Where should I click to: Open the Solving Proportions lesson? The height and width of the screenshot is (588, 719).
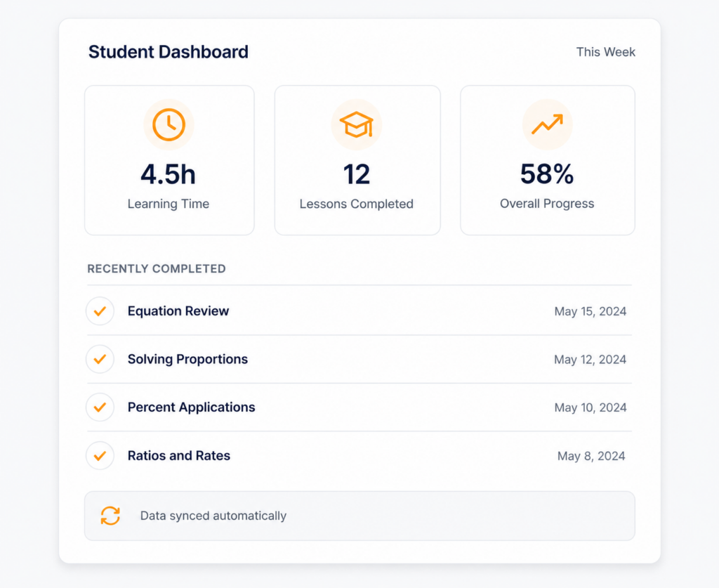(187, 359)
